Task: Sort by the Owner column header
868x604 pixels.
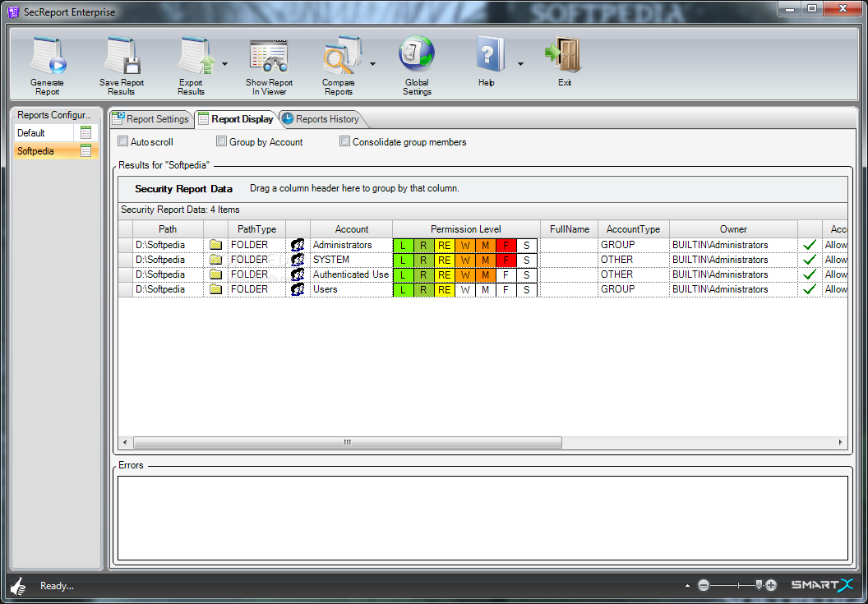Action: [x=733, y=229]
